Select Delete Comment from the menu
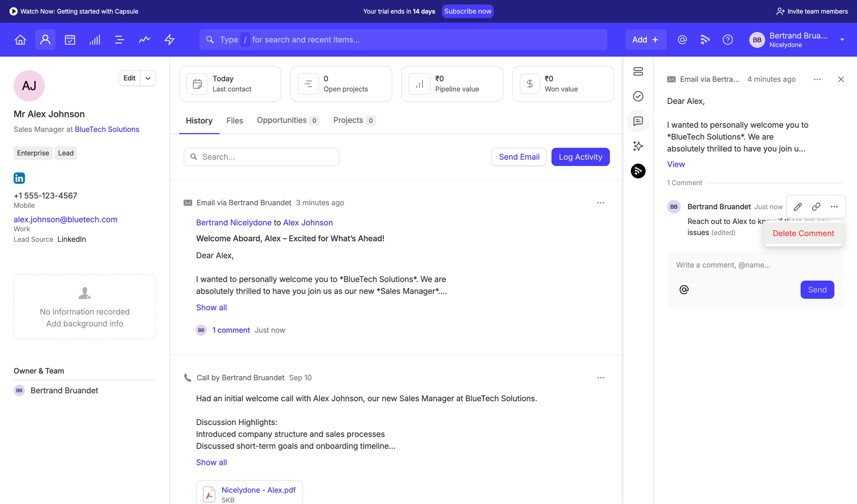This screenshot has height=504, width=857. (803, 233)
